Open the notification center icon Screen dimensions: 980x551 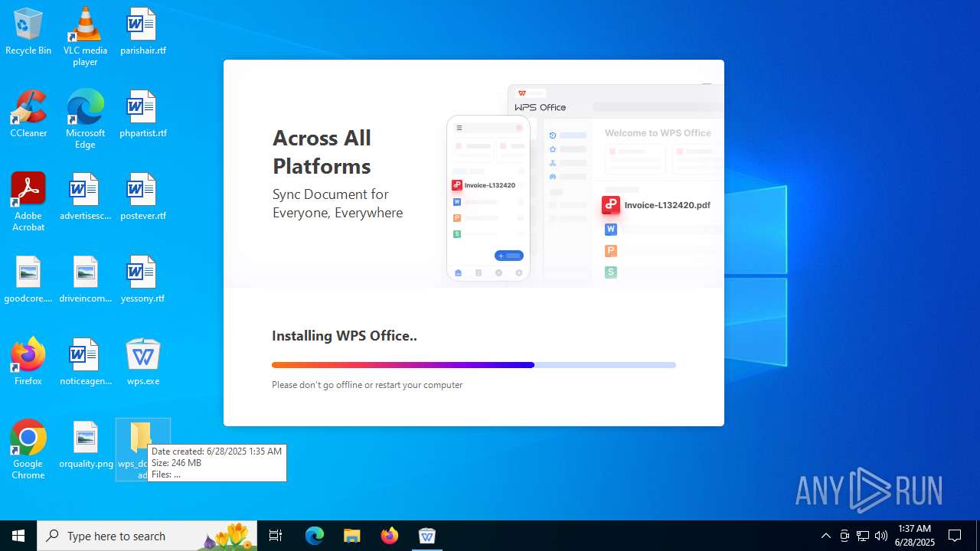(955, 536)
